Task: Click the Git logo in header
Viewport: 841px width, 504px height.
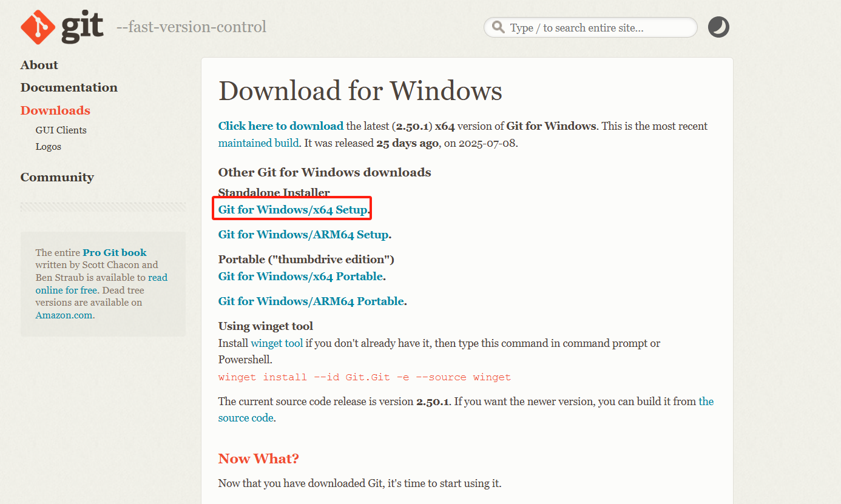Action: point(62,27)
